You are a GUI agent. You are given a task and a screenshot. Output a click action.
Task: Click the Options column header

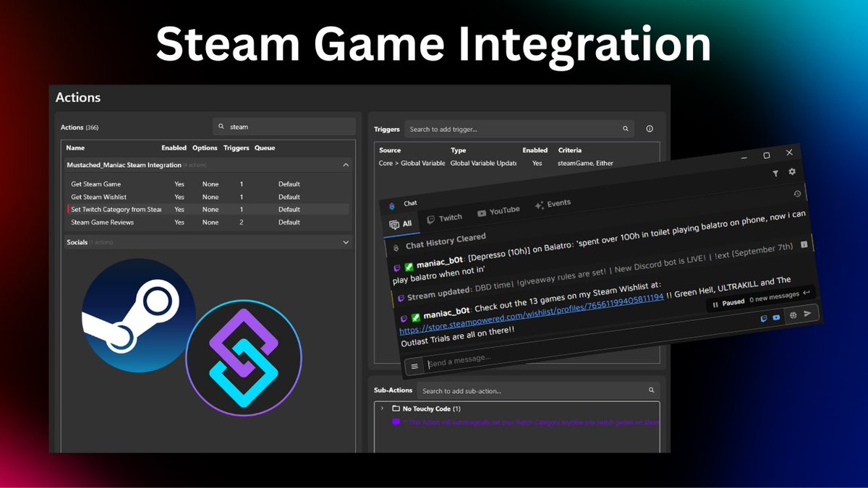(205, 147)
